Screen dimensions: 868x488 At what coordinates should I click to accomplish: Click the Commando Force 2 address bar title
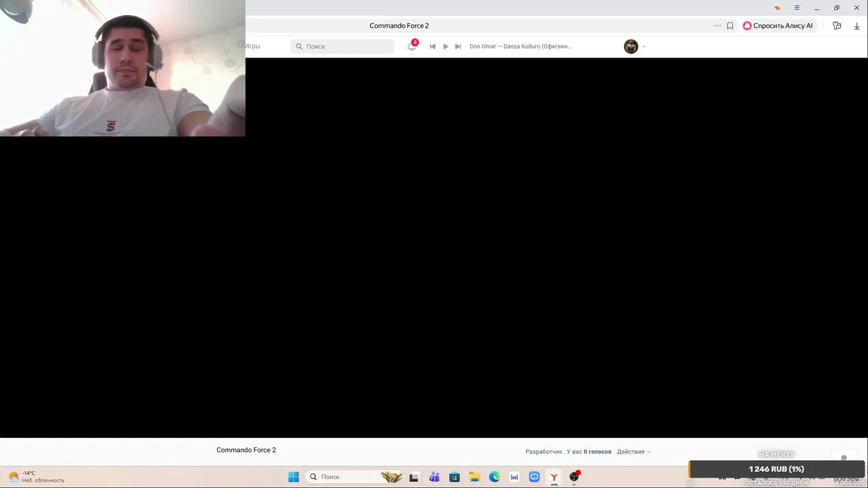coord(399,26)
